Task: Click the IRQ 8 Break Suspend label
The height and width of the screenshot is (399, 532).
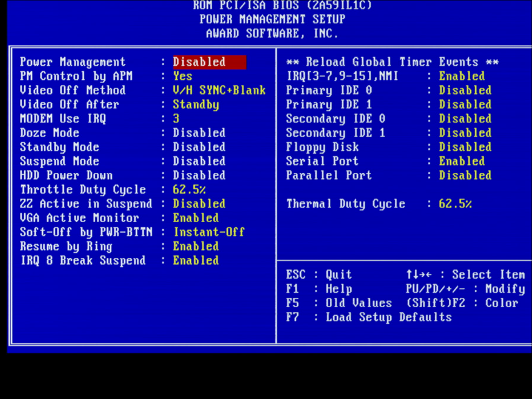Action: click(82, 261)
